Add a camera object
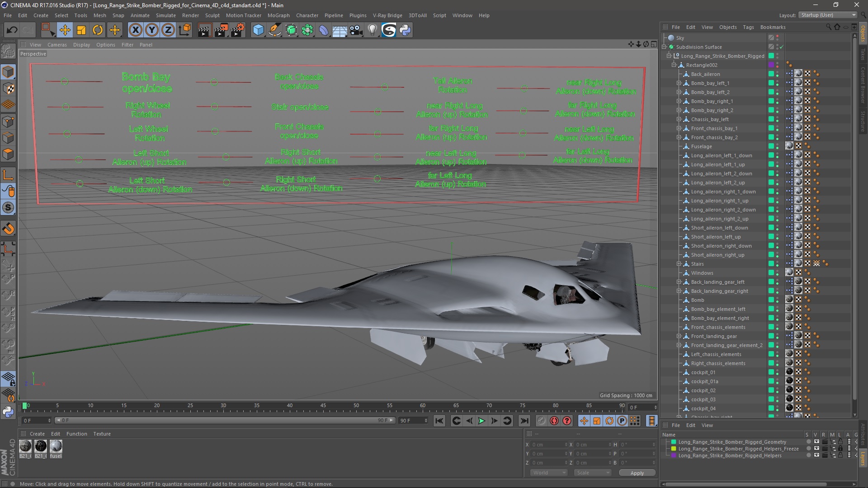 (x=356, y=30)
